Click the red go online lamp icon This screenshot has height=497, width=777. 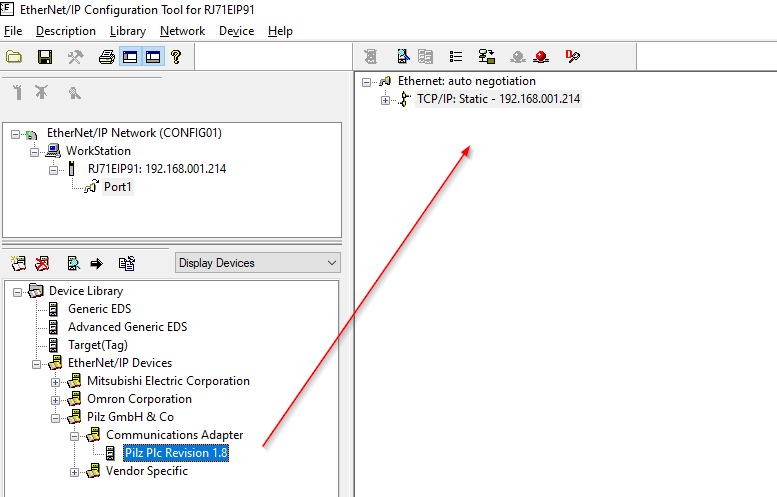541,57
